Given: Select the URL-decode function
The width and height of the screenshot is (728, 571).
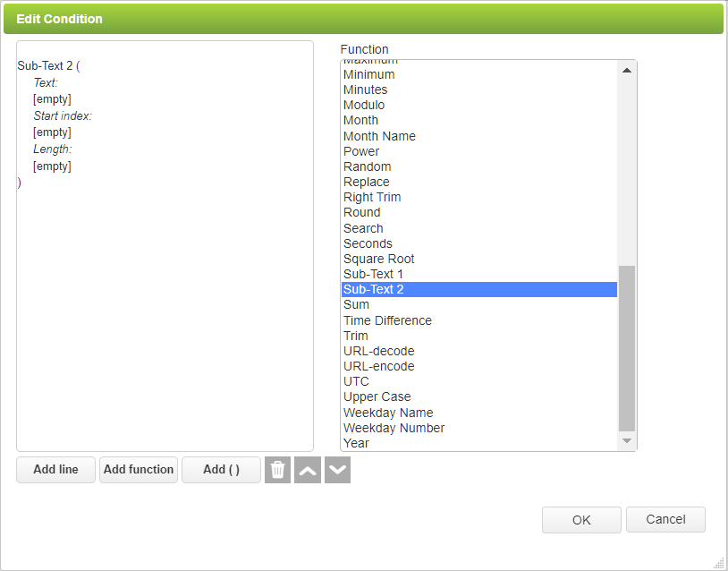Looking at the screenshot, I should (479, 351).
